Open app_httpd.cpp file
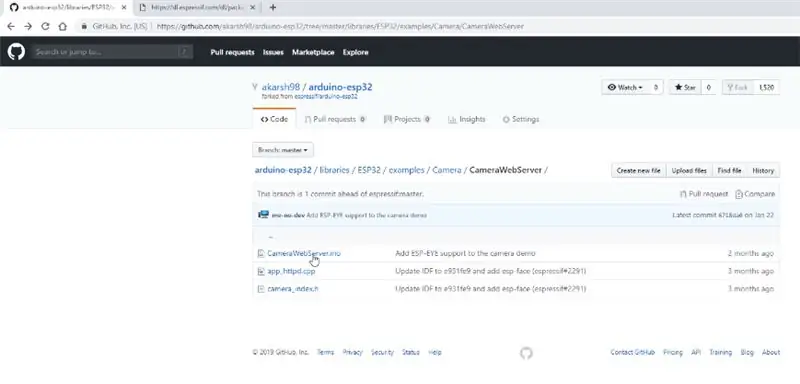The image size is (800, 384). pyautogui.click(x=291, y=271)
